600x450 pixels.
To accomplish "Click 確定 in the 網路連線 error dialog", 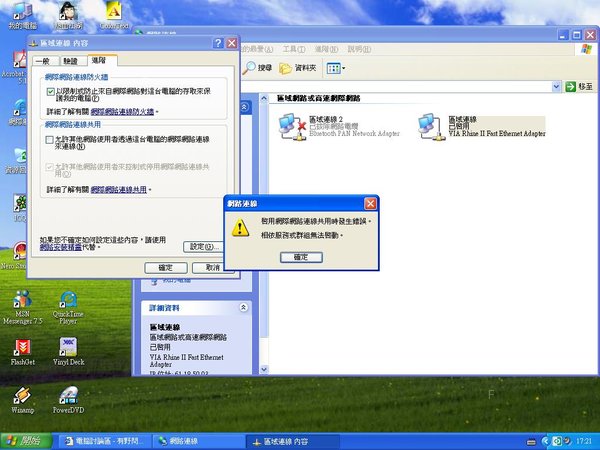I will coord(301,257).
